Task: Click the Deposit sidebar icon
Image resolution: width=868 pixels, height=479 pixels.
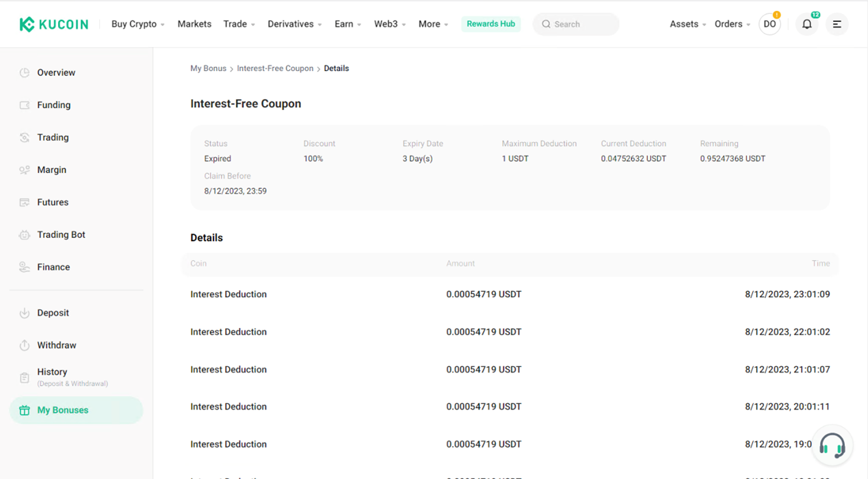Action: coord(25,313)
